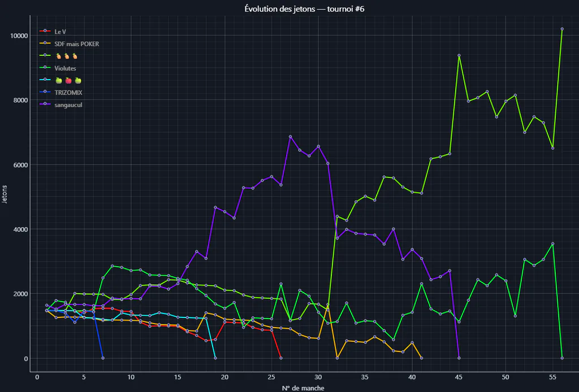Click the purple zero point at round 45

click(459, 358)
